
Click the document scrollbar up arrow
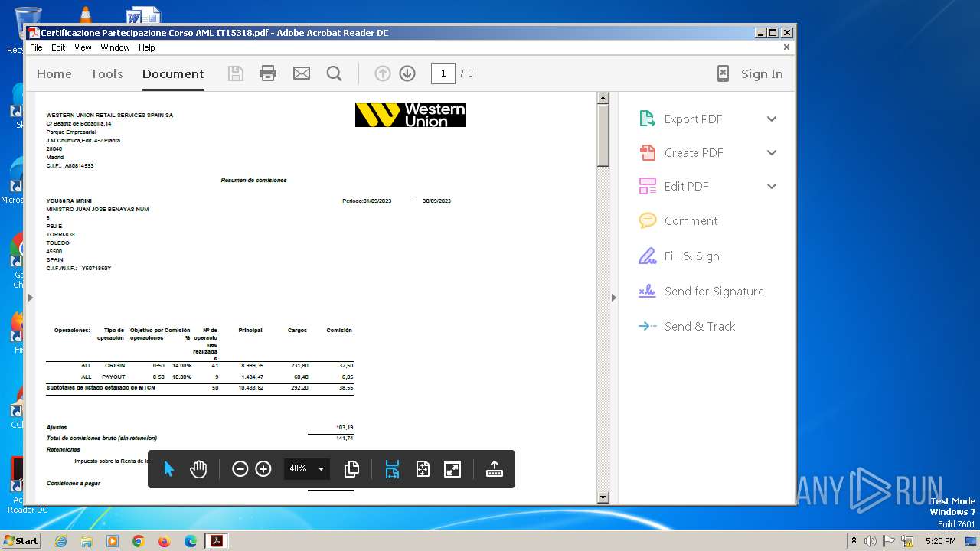(x=603, y=98)
